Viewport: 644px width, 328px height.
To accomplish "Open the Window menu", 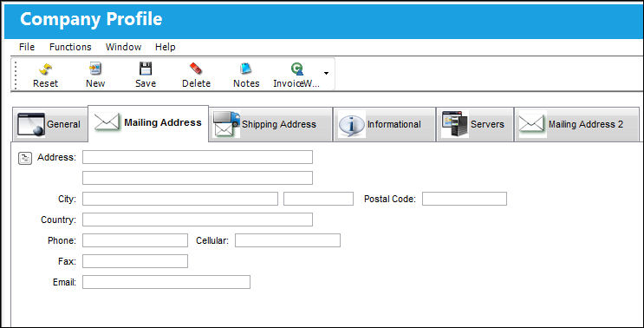I will 123,47.
